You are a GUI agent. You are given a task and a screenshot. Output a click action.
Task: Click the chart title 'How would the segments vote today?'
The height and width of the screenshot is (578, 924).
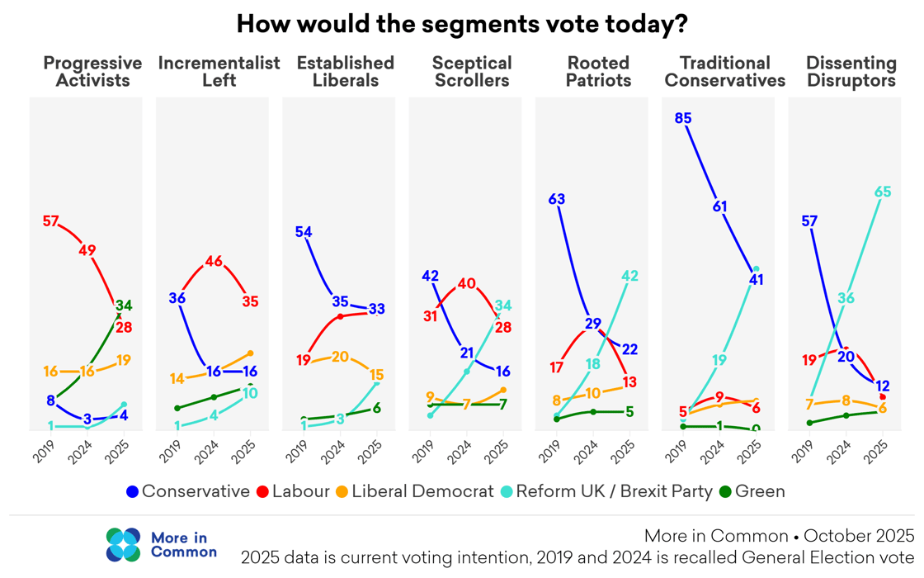pos(462,24)
